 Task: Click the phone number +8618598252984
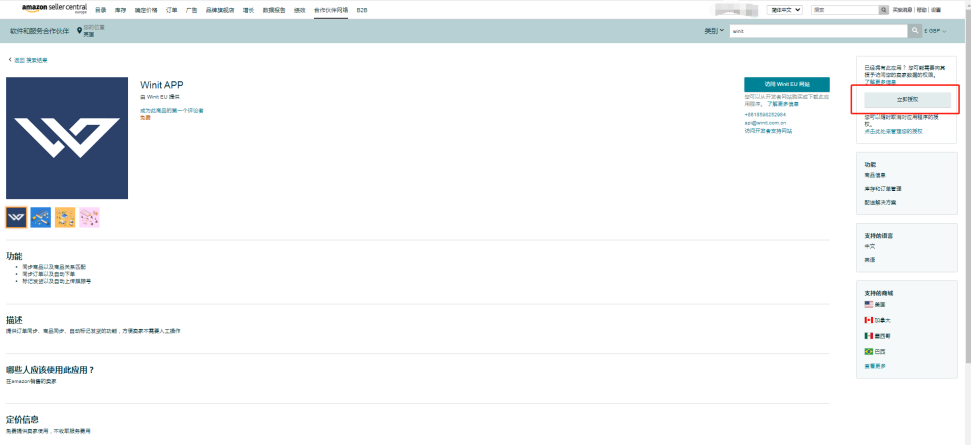click(765, 114)
